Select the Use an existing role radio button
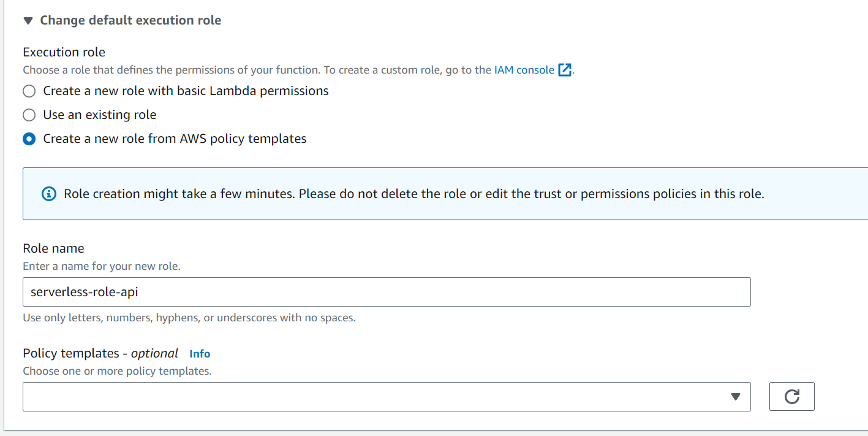868x436 pixels. point(29,115)
